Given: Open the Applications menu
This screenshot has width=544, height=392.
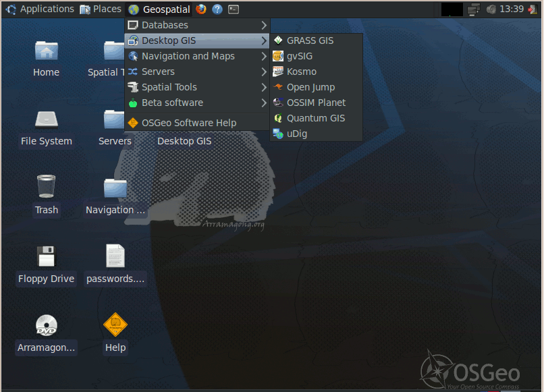Looking at the screenshot, I should coord(40,9).
